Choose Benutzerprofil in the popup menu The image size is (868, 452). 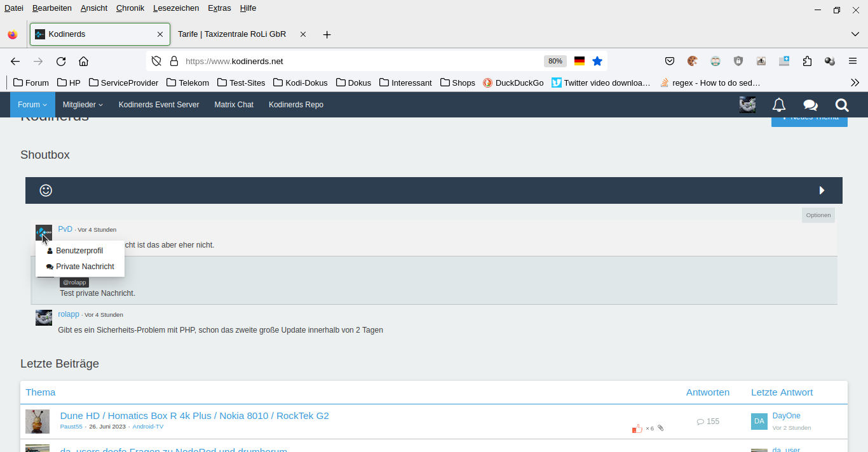[x=80, y=251]
